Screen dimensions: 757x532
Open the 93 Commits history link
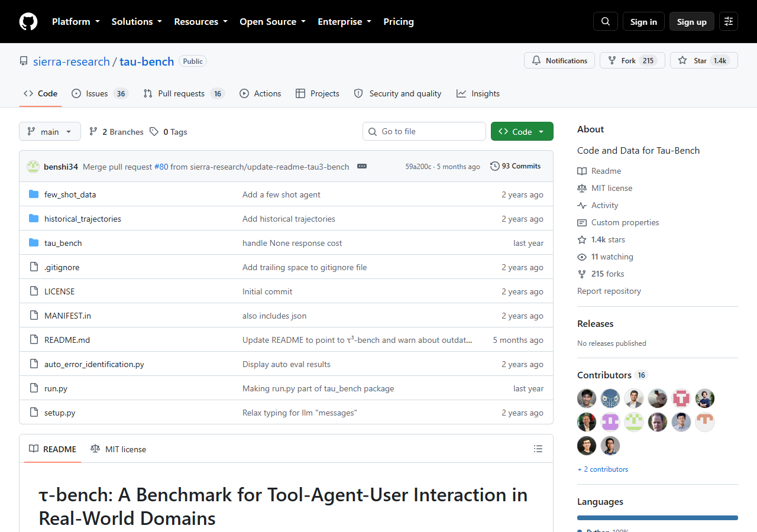click(516, 166)
